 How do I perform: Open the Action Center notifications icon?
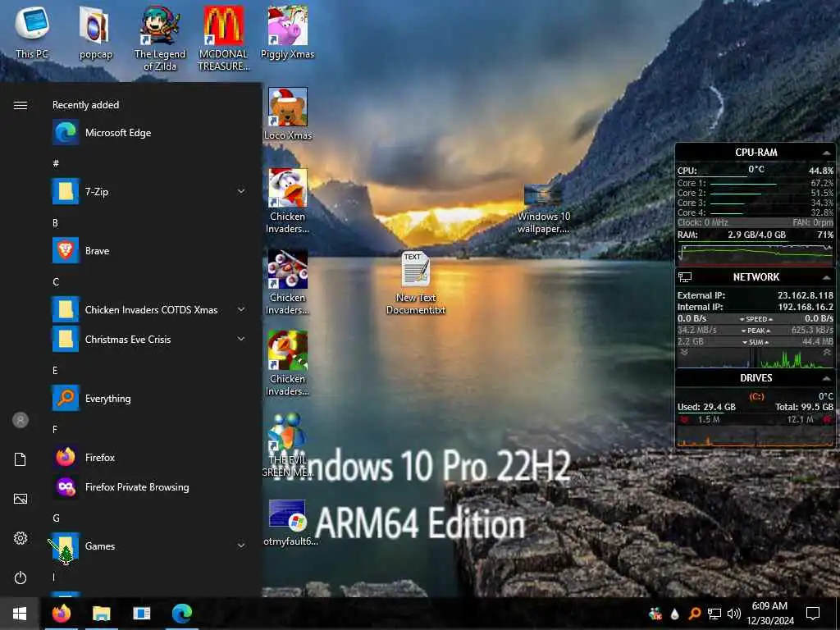point(813,614)
